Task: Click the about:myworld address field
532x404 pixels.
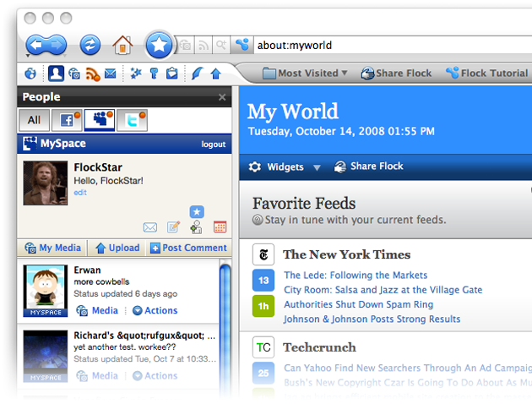Action: tap(394, 45)
